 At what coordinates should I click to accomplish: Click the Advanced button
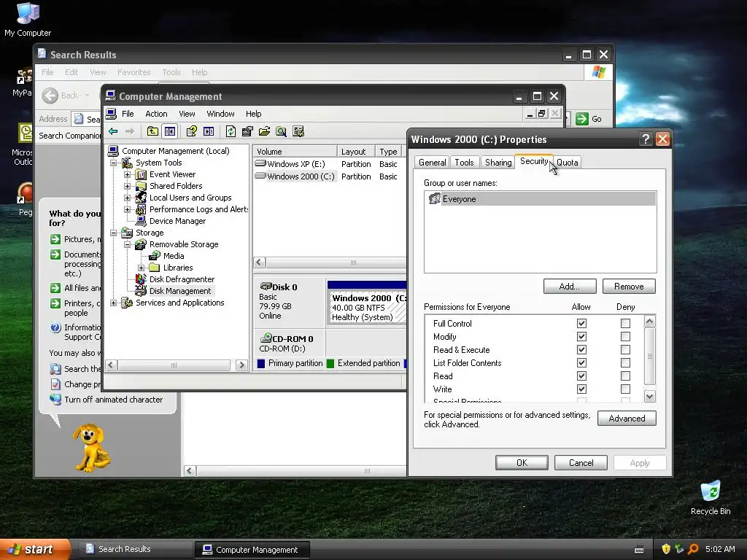[627, 418]
